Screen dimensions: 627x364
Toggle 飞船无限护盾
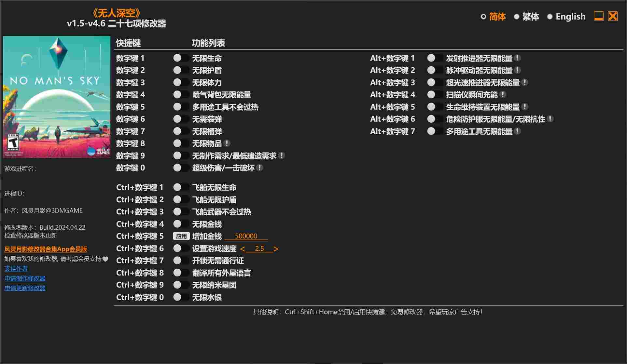[181, 200]
